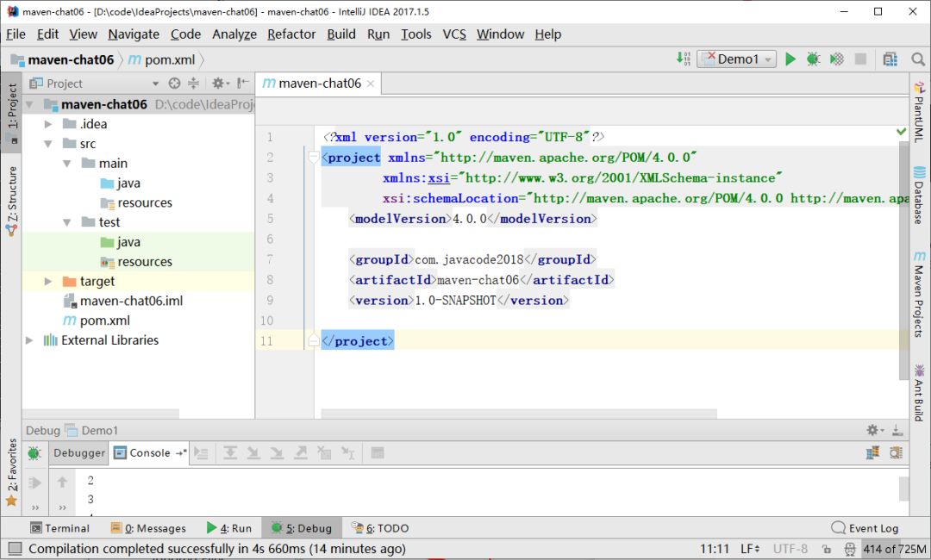Expand the target folder in the project tree

pyautogui.click(x=49, y=282)
